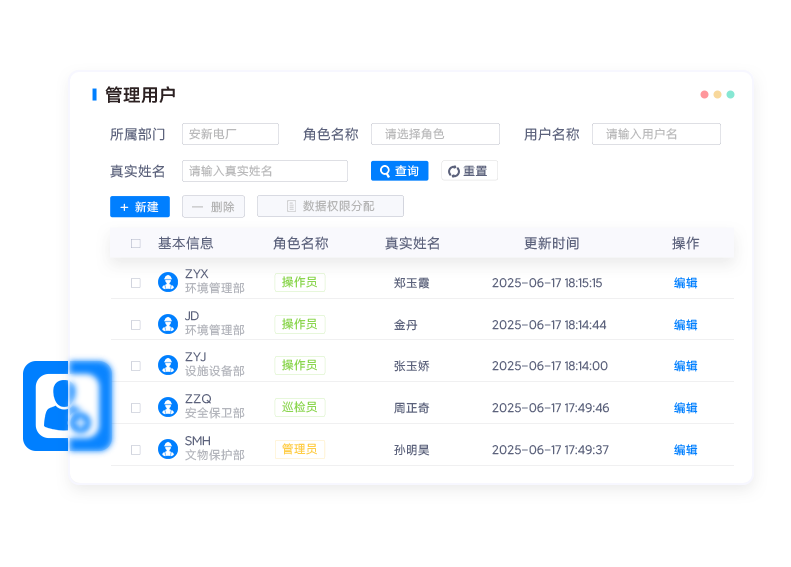Click the large blue user-settings icon
Viewport: 791px width, 567px height.
(68, 405)
